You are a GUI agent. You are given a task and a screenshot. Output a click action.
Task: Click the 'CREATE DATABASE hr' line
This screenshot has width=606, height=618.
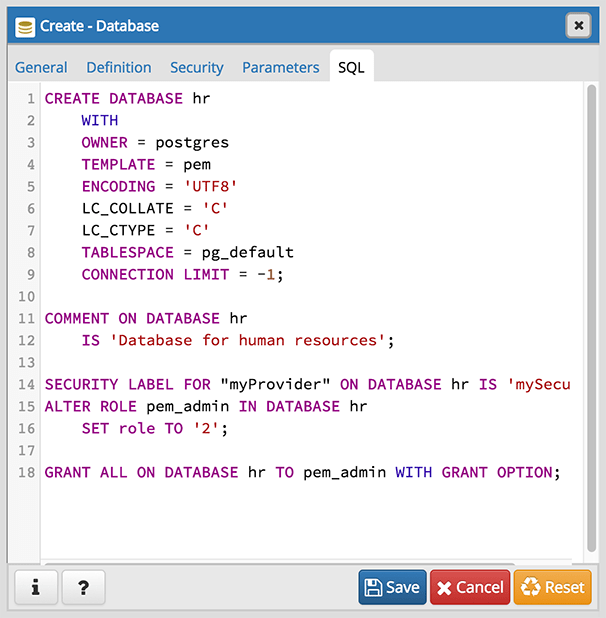(x=127, y=99)
